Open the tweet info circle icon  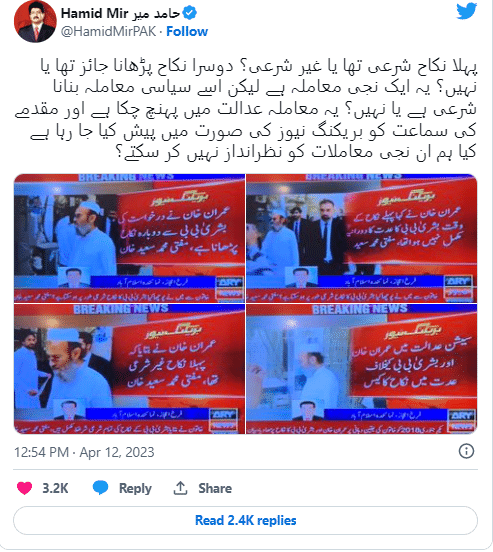click(467, 451)
